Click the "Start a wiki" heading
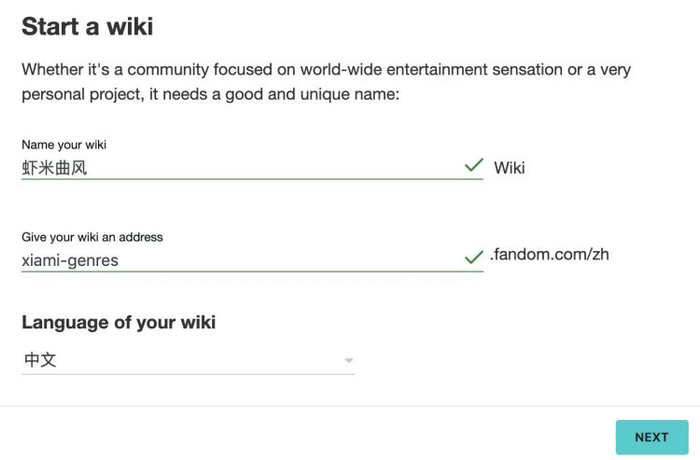The height and width of the screenshot is (460, 700). (x=87, y=27)
